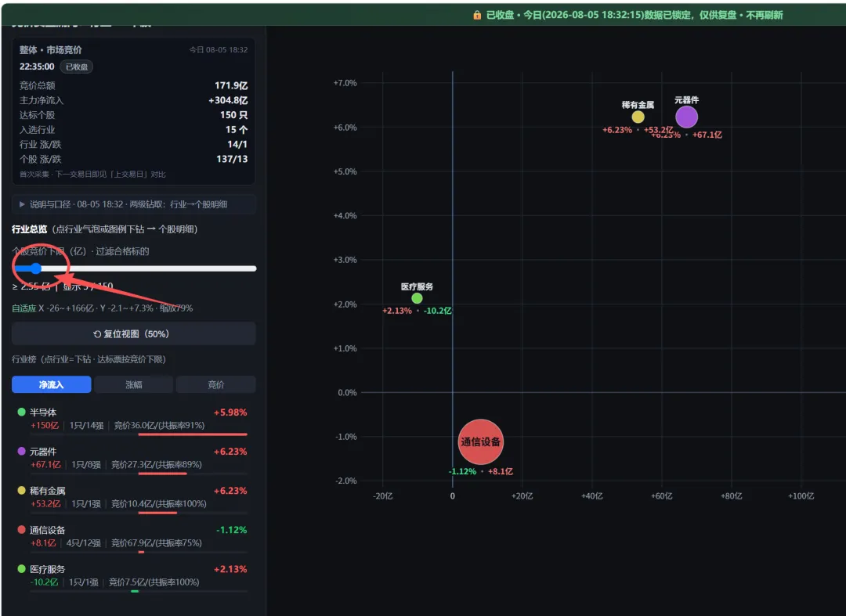The image size is (846, 616).
Task: Click the 竞价总额 171.9亿 value
Action: coord(231,85)
